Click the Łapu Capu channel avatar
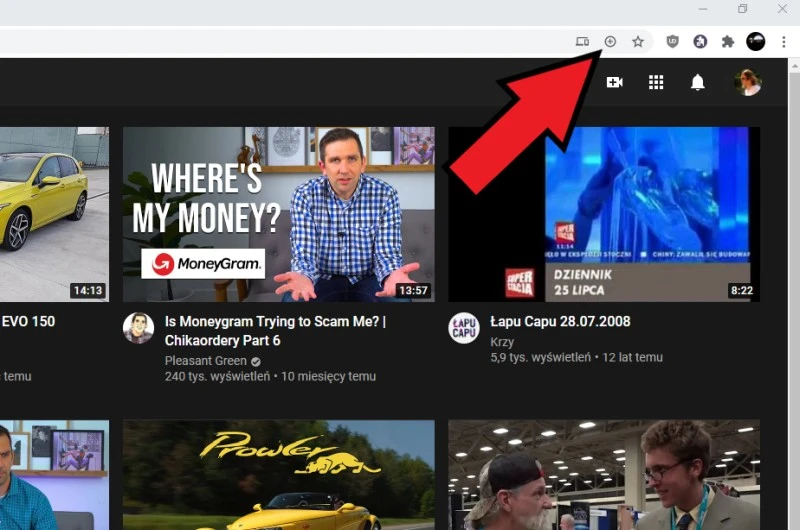This screenshot has height=530, width=800. click(x=464, y=328)
